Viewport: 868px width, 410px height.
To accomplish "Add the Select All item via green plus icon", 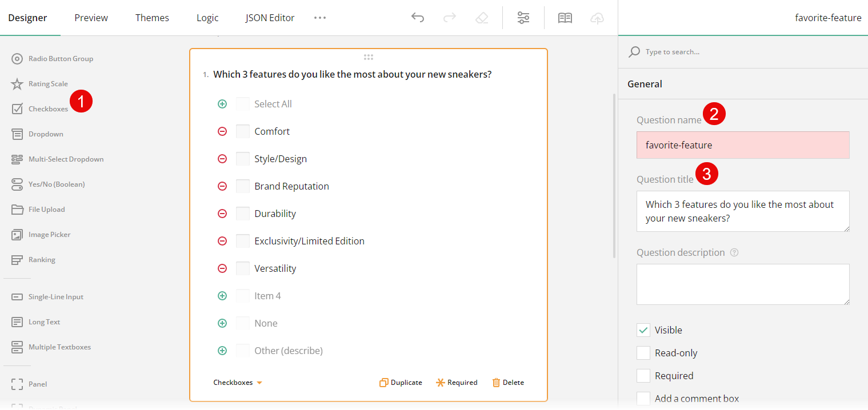I will click(222, 103).
